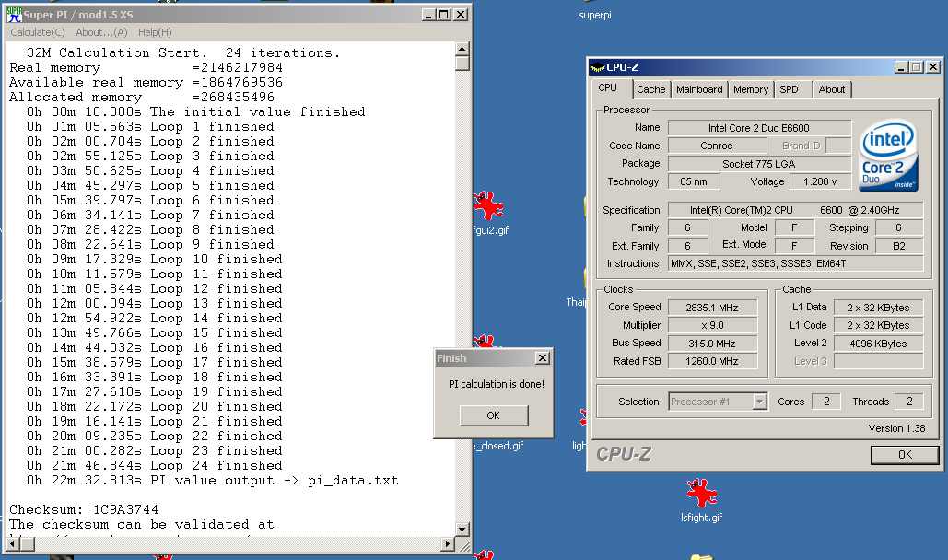Click the processor Name field Intel Core 2 Duo E6600
948x560 pixels.
coord(759,128)
